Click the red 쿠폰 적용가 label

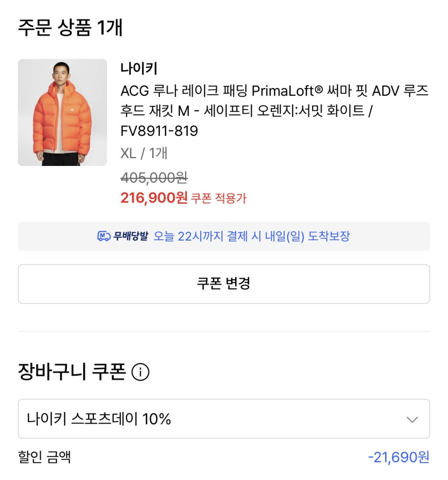coord(218,199)
